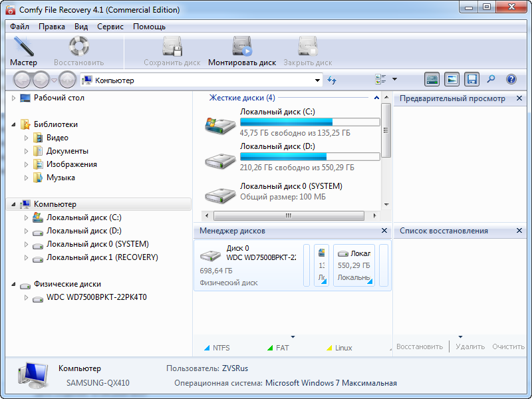The width and height of the screenshot is (532, 399).
Task: Open help with the question mark icon
Action: point(511,79)
